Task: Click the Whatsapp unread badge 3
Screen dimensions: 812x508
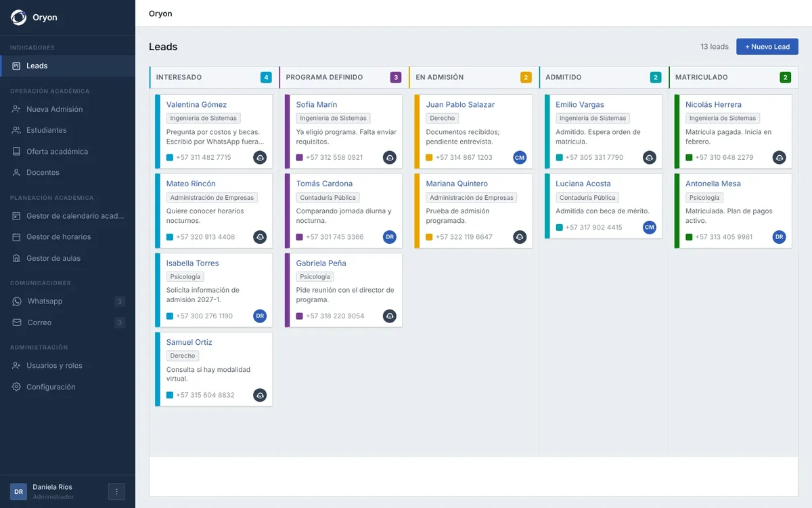Action: [120, 301]
